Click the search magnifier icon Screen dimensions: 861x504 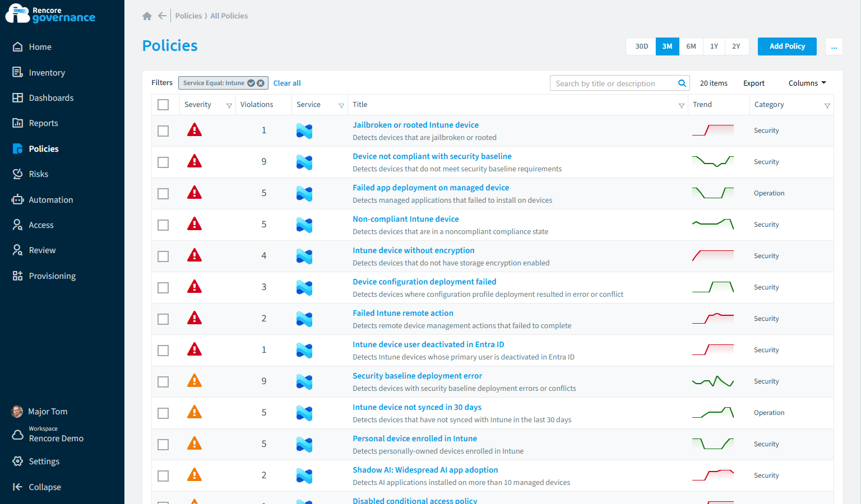682,83
